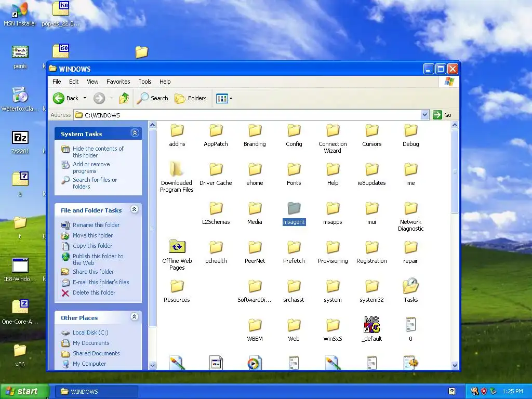Click the WINDOWS taskbar button
Viewport: 532px width, 399px height.
click(96, 392)
